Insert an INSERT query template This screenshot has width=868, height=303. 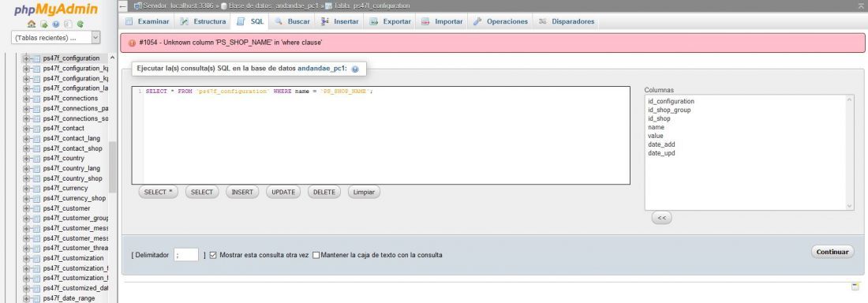(242, 193)
